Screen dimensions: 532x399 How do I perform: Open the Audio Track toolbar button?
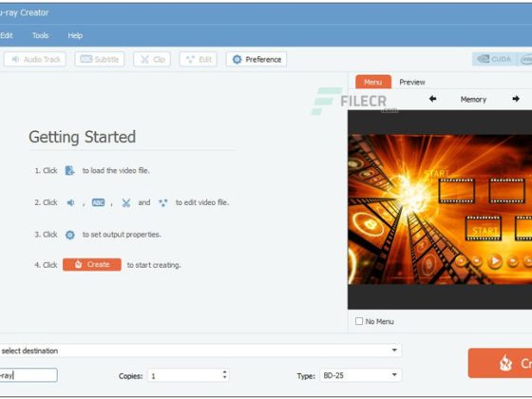[34, 59]
